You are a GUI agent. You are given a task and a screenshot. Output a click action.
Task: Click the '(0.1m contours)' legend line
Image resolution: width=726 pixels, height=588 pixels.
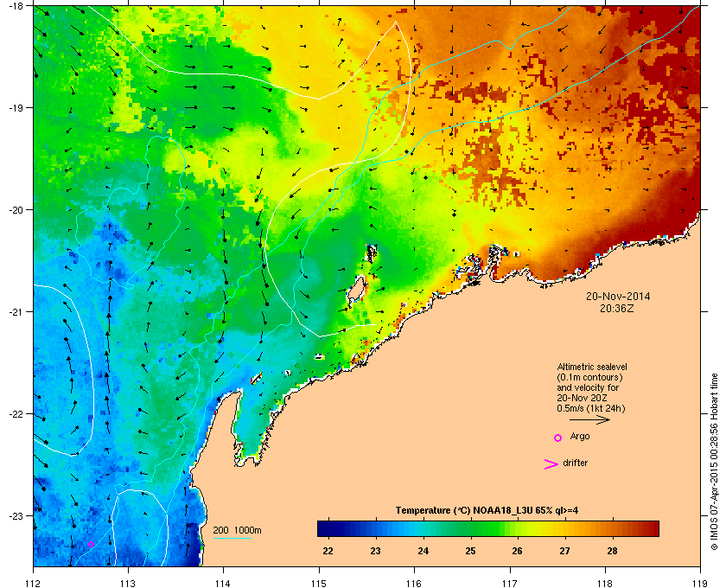click(589, 377)
